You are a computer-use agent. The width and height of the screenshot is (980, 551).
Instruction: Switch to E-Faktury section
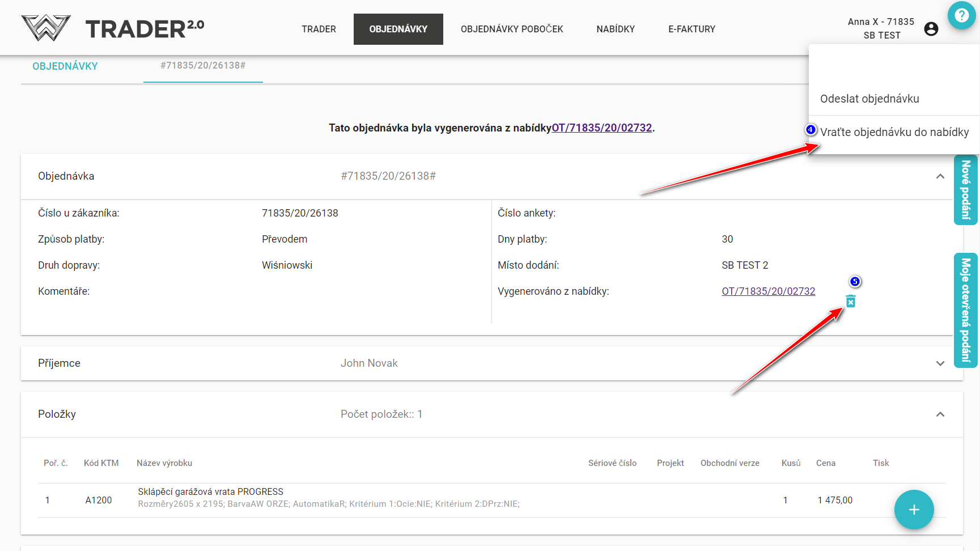pyautogui.click(x=691, y=29)
